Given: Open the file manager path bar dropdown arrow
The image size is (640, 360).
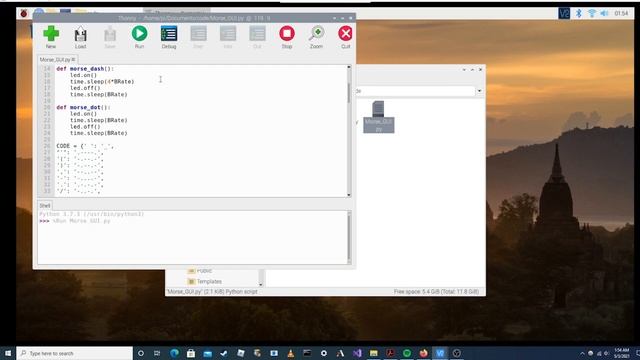Looking at the screenshot, I should [x=480, y=91].
